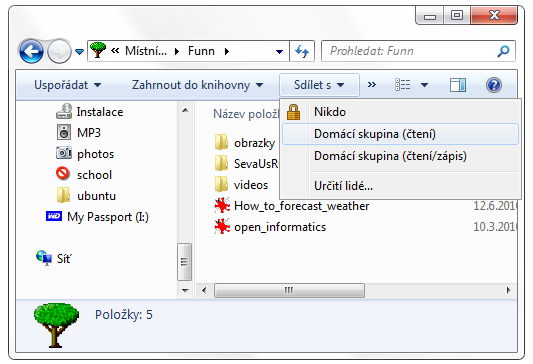Click the padlock icon next to Nikdo
The image size is (533, 364).
click(x=293, y=112)
